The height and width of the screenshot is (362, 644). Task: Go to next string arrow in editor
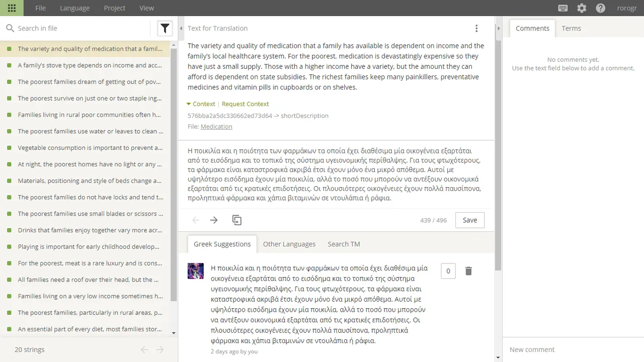click(x=214, y=220)
